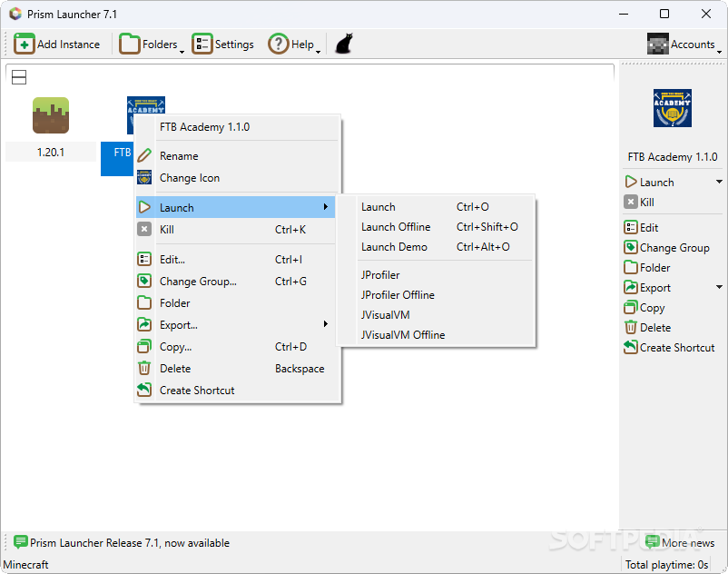Image resolution: width=728 pixels, height=574 pixels.
Task: Collapse the instance group toggle icon
Action: (19, 77)
